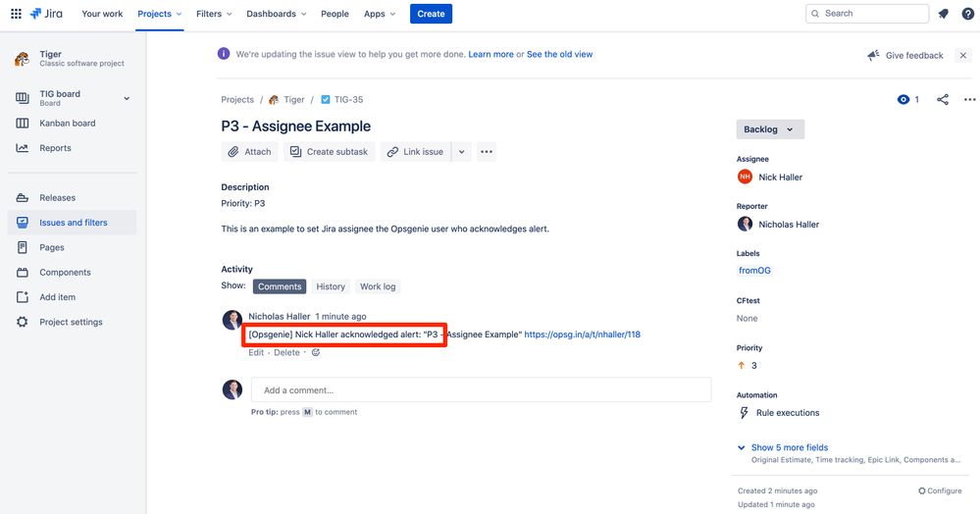Click Delete on the comment
The height and width of the screenshot is (514, 980).
pos(286,353)
